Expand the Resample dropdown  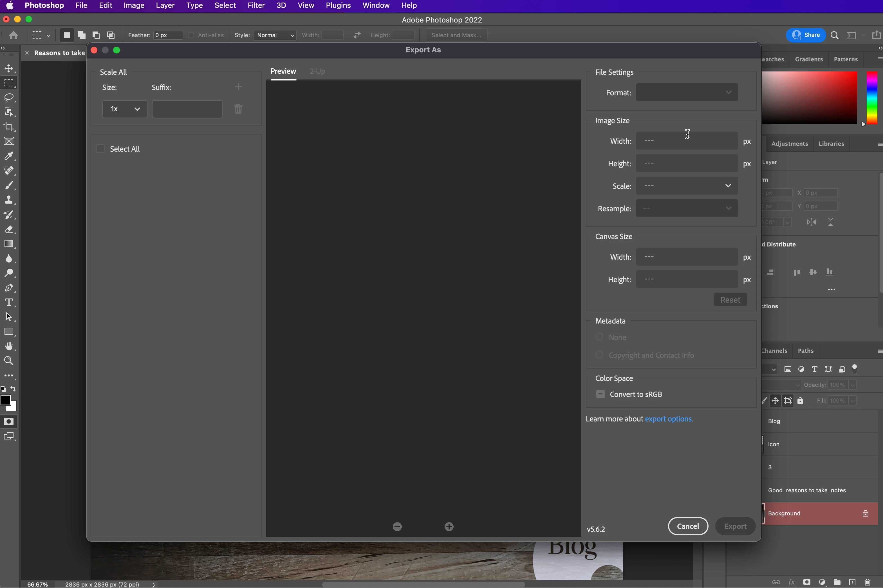[687, 208]
